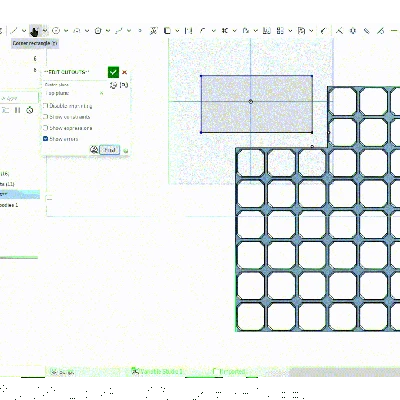Uncheck Show errors checkbox
This screenshot has height=400, width=400.
[46, 139]
